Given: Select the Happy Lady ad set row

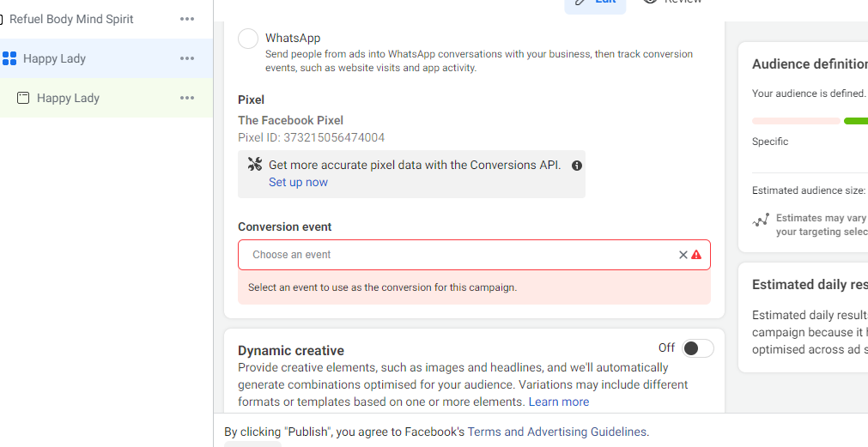Looking at the screenshot, I should tap(106, 58).
